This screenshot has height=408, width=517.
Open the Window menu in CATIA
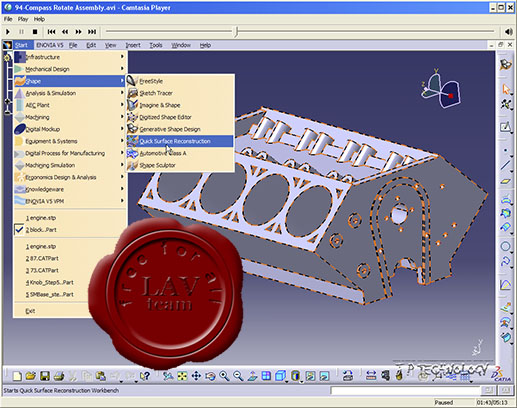[x=181, y=45]
